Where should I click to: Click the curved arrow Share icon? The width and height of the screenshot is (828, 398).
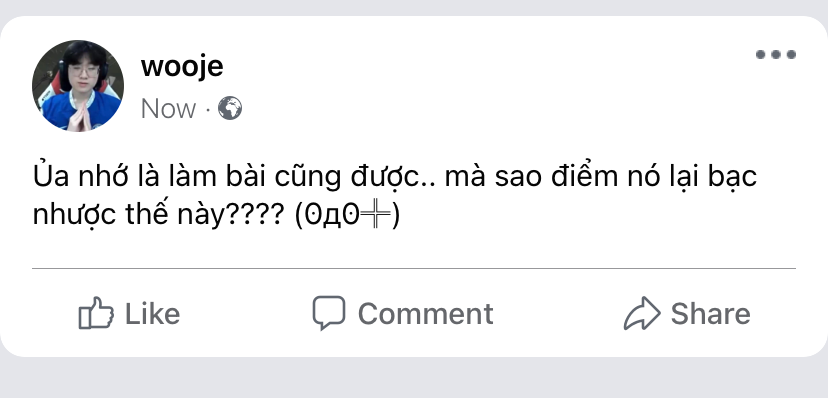point(642,314)
